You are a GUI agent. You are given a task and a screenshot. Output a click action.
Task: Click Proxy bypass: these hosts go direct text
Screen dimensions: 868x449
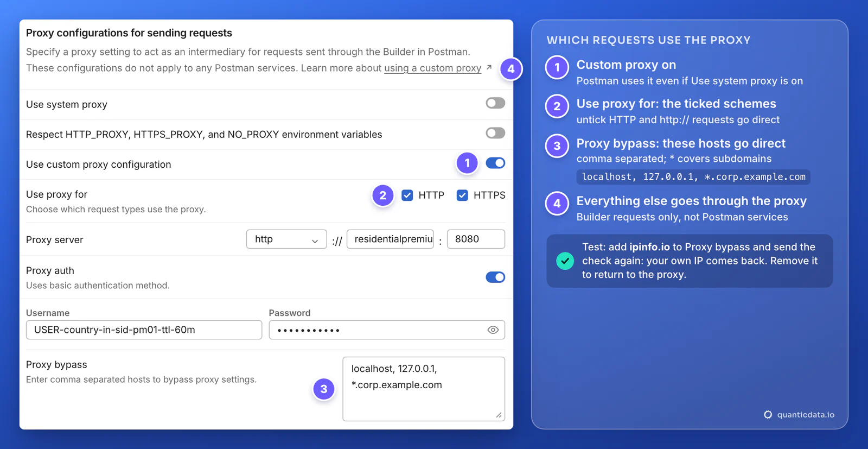click(681, 143)
